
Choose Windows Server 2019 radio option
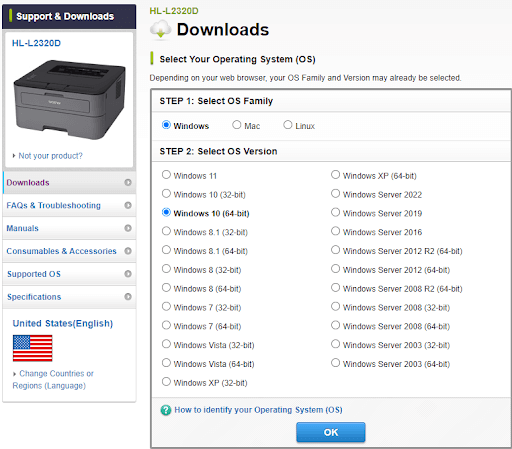coord(335,212)
